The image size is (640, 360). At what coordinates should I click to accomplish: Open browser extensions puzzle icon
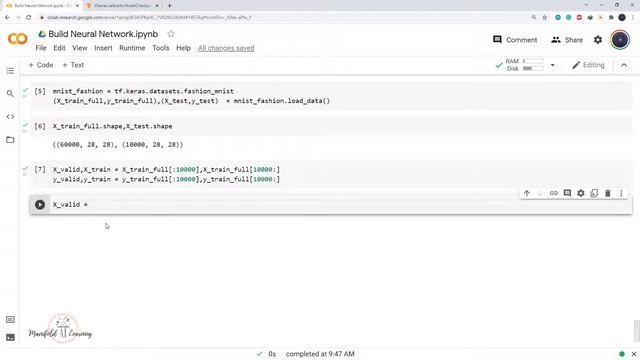coord(611,18)
